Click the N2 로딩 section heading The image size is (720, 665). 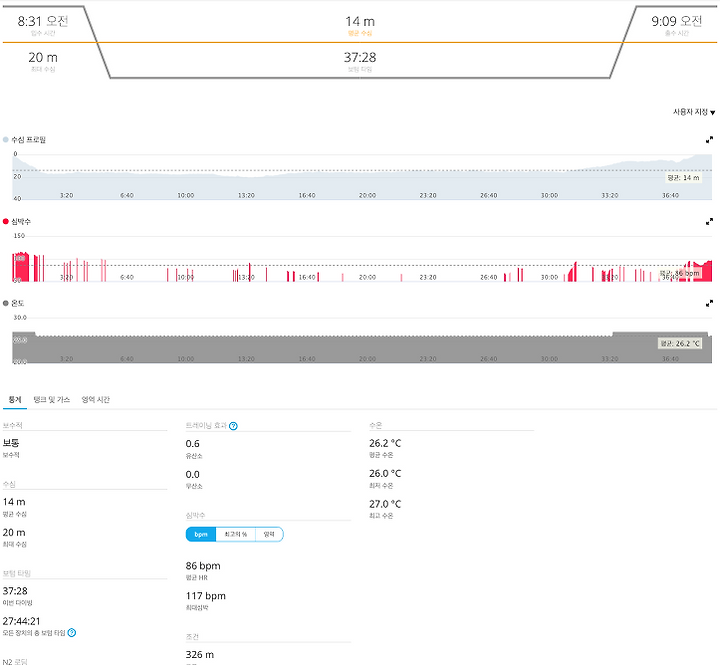click(15, 662)
